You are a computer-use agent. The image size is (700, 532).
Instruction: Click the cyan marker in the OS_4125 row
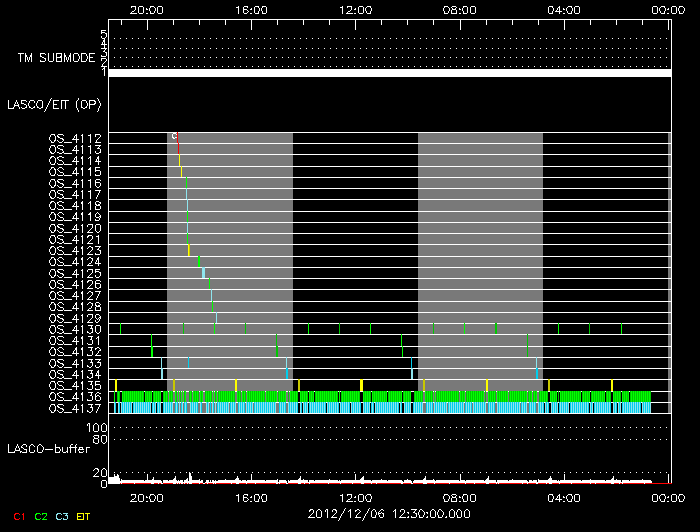coord(203,273)
